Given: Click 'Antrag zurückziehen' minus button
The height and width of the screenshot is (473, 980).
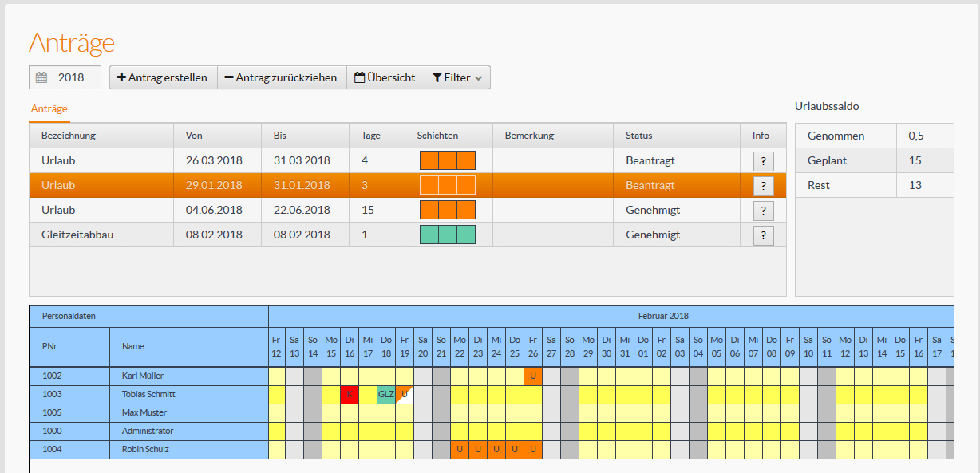Looking at the screenshot, I should tap(282, 77).
